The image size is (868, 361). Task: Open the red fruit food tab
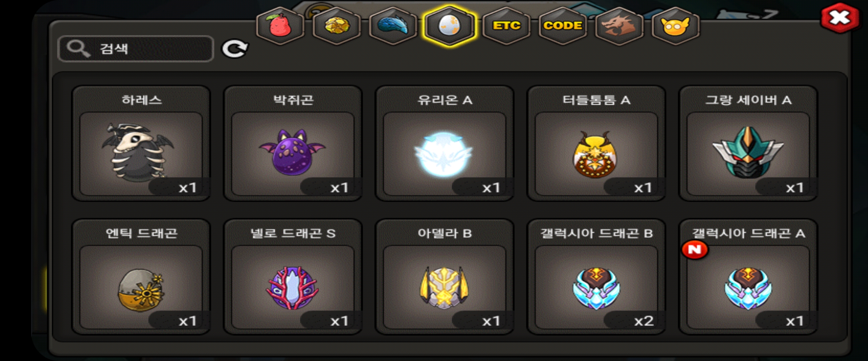click(x=280, y=26)
